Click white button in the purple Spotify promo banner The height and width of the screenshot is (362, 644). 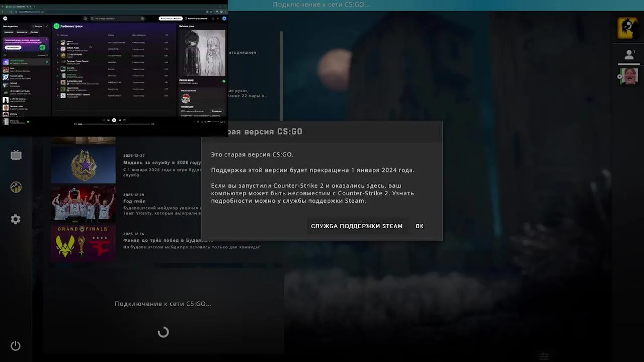(x=13, y=47)
